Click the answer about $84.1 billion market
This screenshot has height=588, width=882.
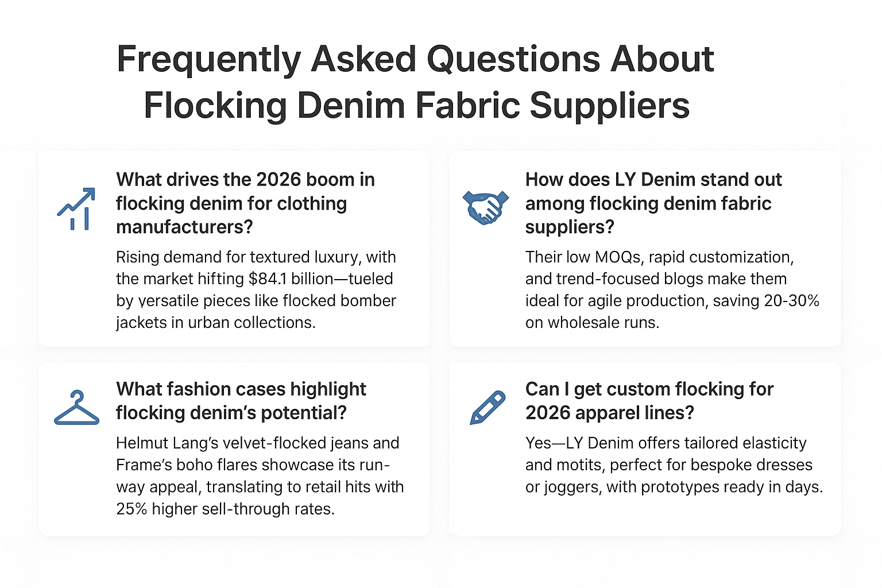pyautogui.click(x=256, y=289)
